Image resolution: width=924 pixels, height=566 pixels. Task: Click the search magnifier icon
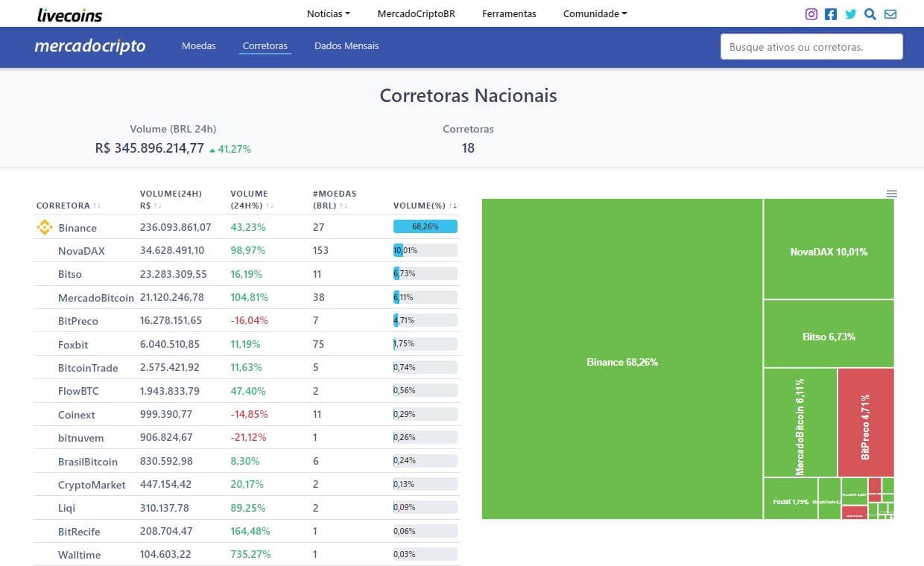point(870,13)
